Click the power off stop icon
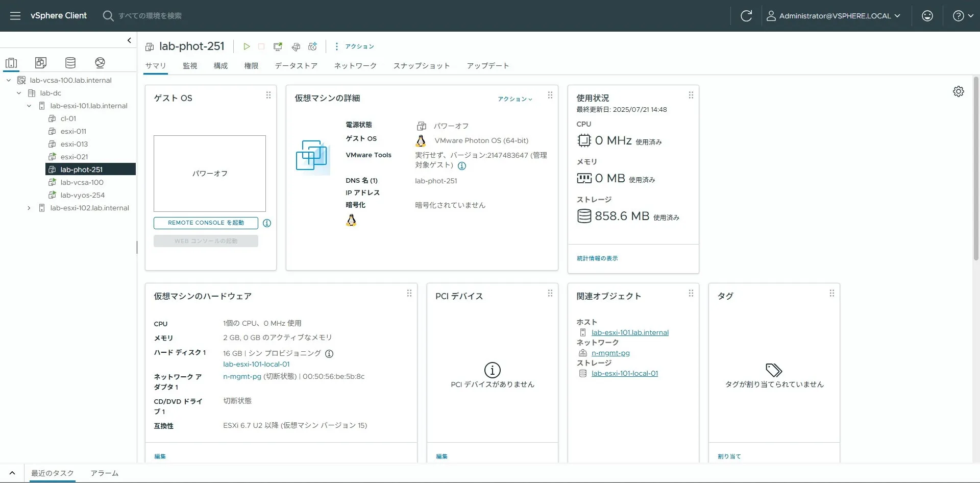The height and width of the screenshot is (483, 980). coord(261,46)
